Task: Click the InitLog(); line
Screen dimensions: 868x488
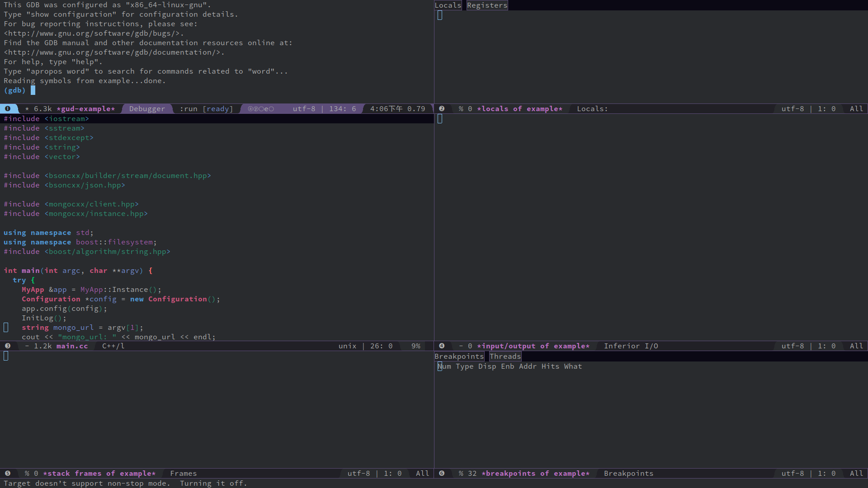Action: [44, 318]
